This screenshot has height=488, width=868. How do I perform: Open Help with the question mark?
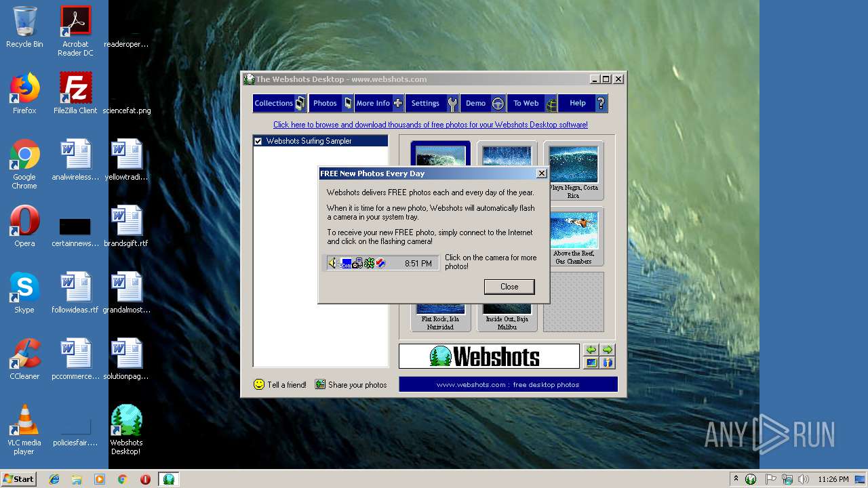[x=583, y=103]
